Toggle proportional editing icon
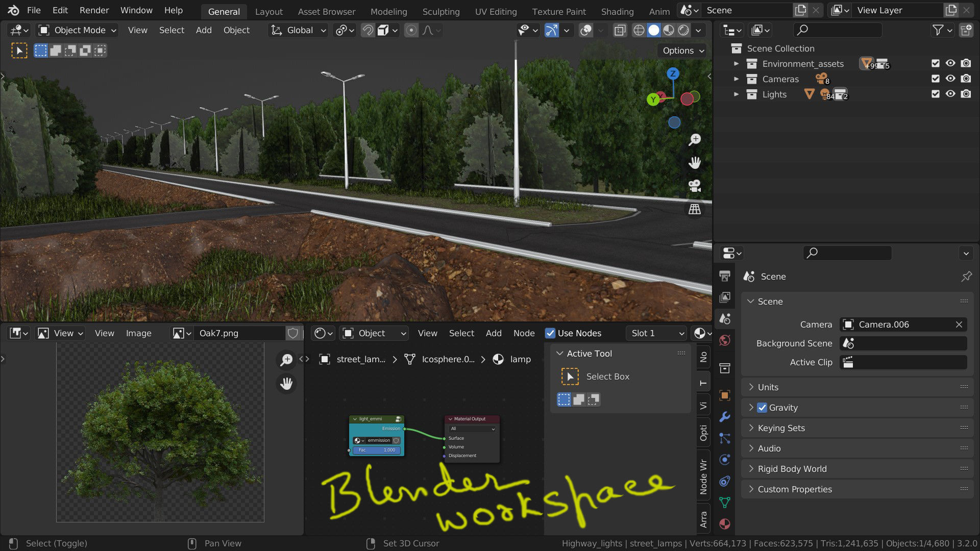Screen dimensions: 980x551 click(x=411, y=31)
